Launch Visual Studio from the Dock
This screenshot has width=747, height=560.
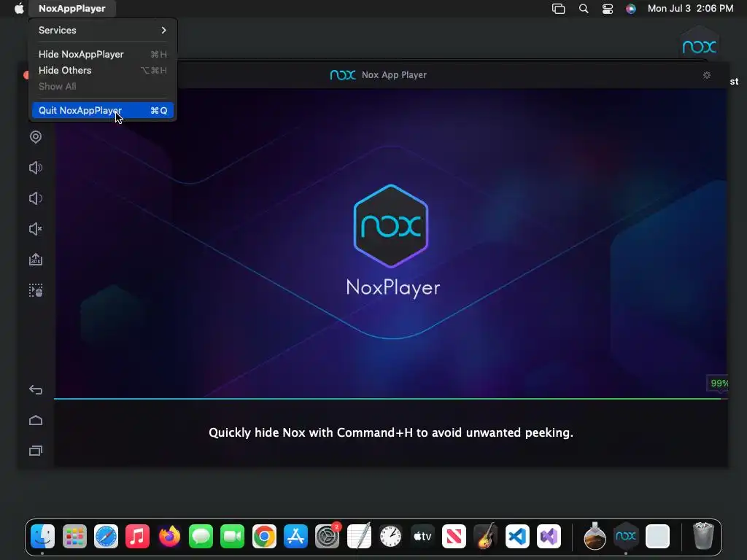549,536
